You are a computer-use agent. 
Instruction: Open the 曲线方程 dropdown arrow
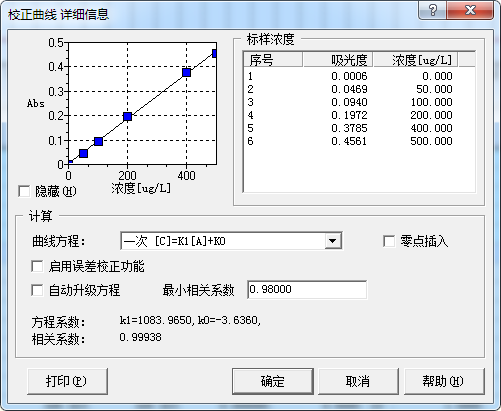pos(333,241)
